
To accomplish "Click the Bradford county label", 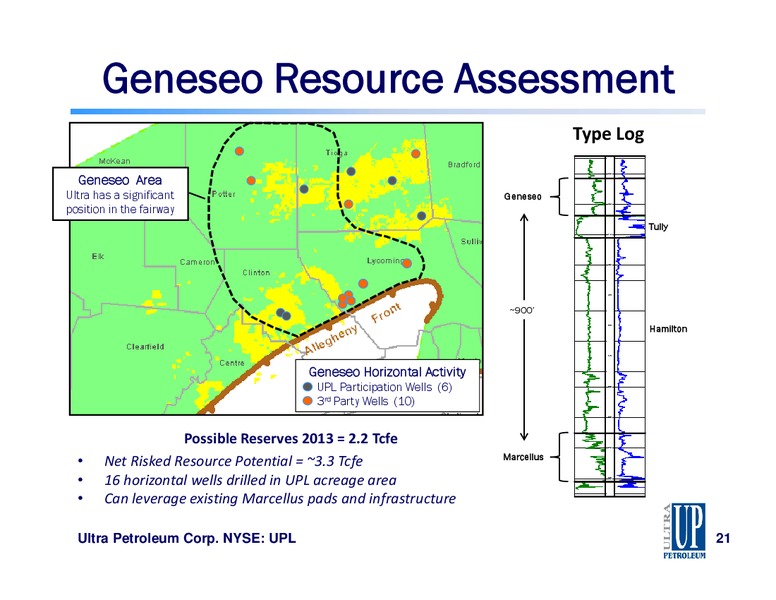I will pos(464,164).
